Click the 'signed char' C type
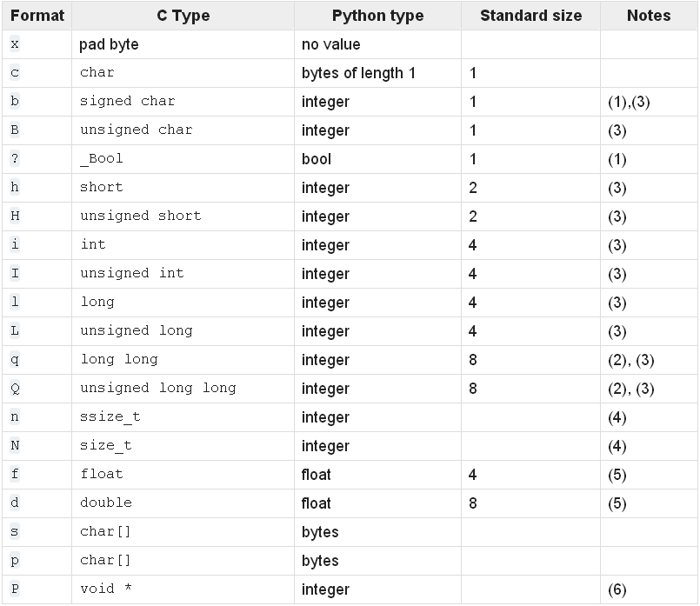The width and height of the screenshot is (700, 606). click(x=128, y=101)
